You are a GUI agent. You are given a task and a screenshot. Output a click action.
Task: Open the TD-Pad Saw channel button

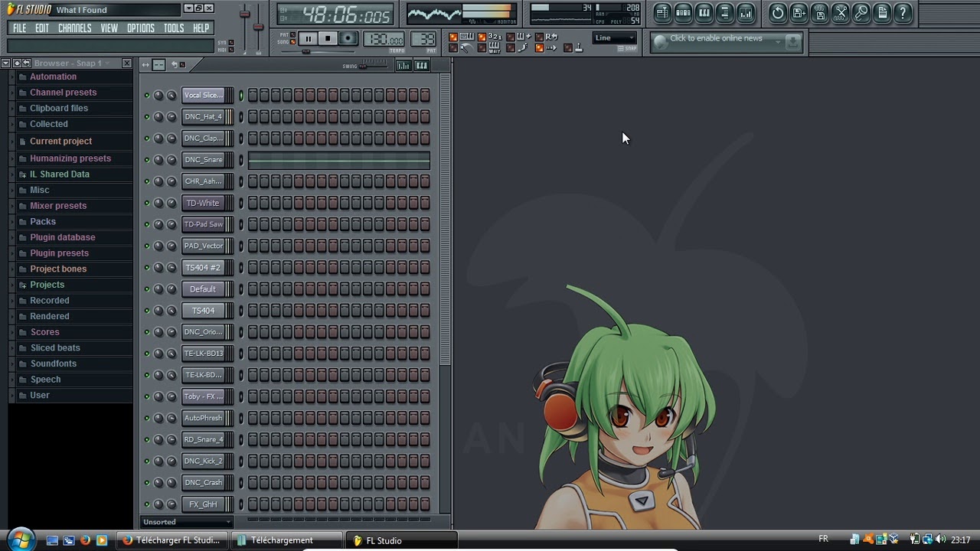tap(203, 224)
